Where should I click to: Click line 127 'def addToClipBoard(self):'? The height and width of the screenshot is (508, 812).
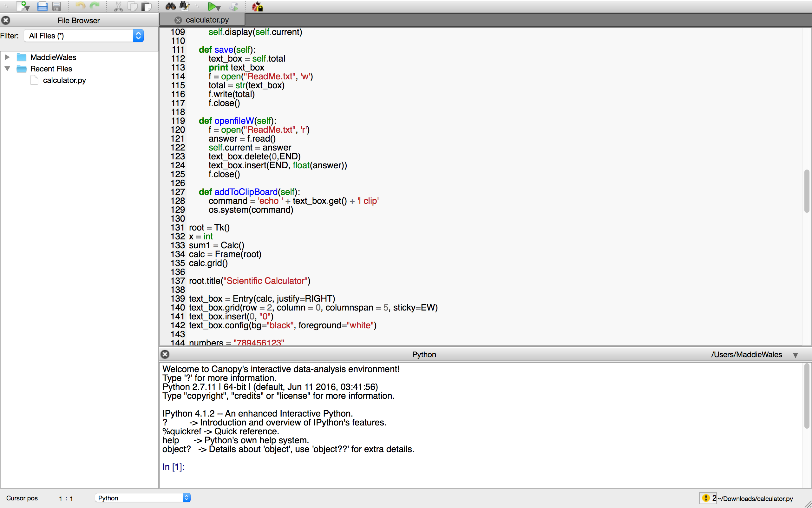(x=249, y=192)
